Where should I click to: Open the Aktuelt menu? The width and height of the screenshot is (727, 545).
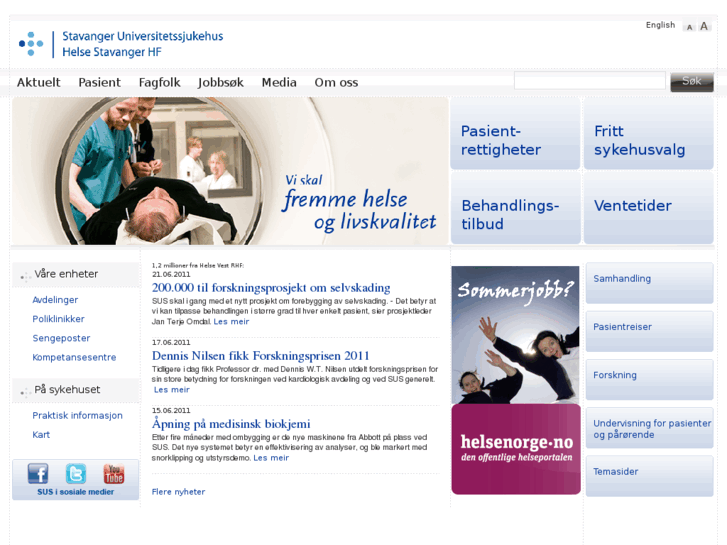click(x=38, y=83)
